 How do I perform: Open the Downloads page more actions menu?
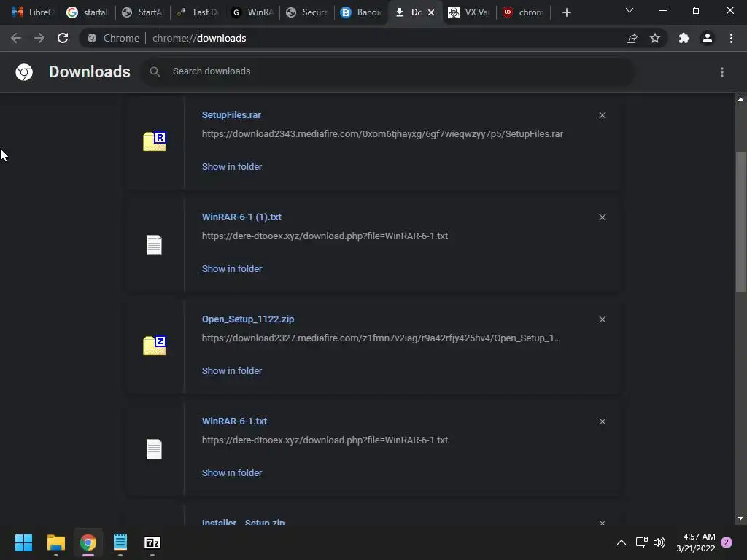coord(722,72)
